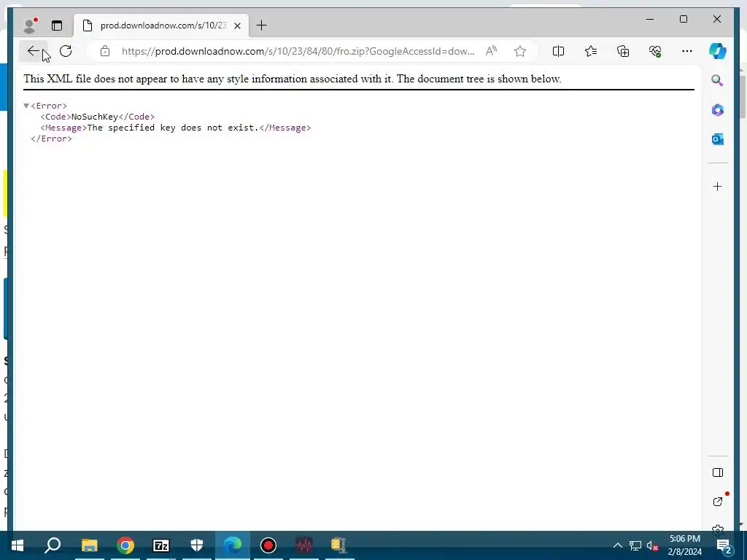
Task: Click the 'The specified key does not exist.' message
Action: (x=172, y=128)
